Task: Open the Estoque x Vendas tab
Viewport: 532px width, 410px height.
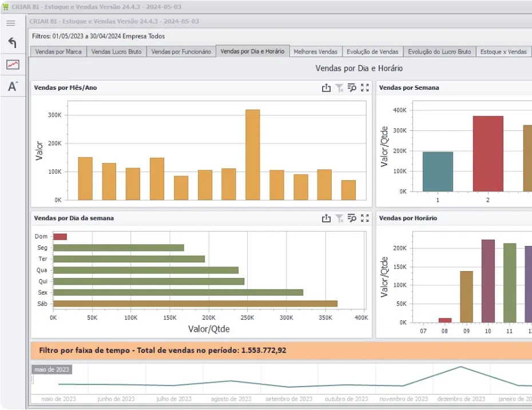Action: click(x=503, y=51)
